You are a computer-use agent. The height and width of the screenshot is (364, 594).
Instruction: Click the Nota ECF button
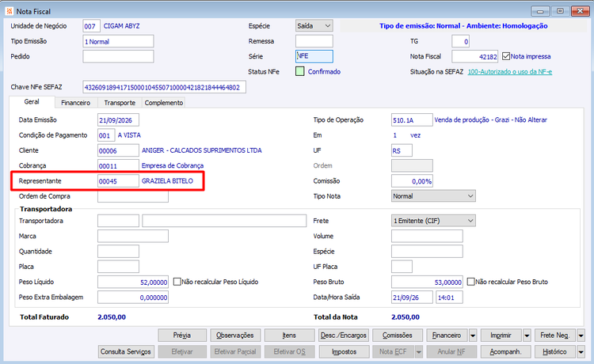393,351
